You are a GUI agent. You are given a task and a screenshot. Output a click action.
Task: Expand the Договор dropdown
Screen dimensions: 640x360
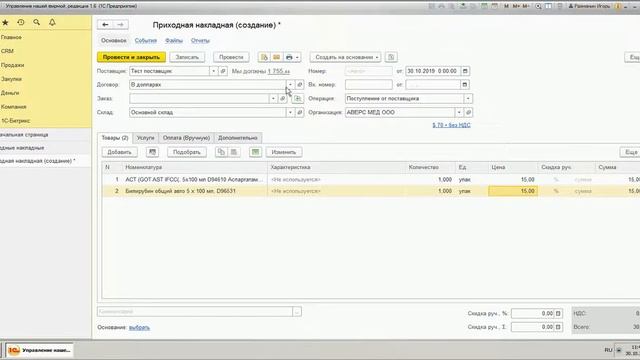point(290,84)
